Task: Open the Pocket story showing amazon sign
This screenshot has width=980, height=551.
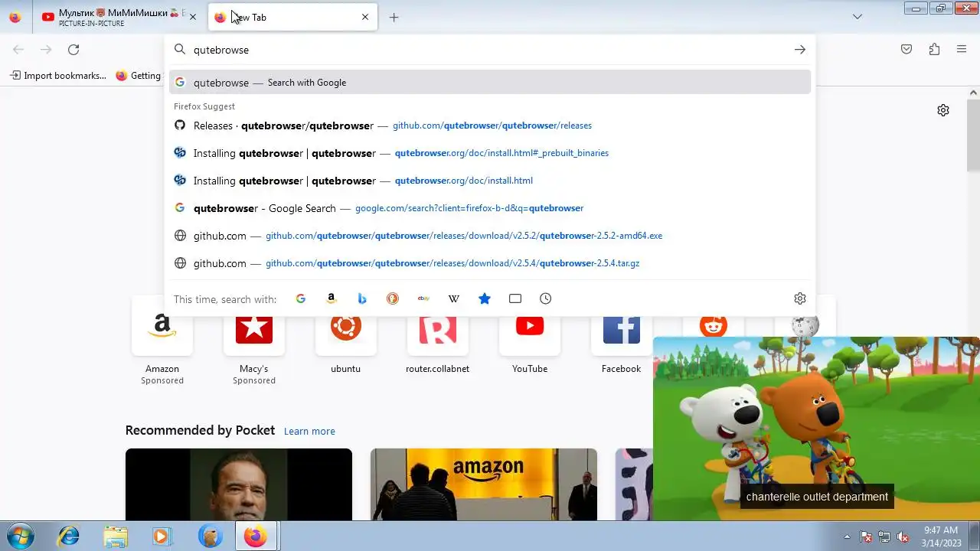Action: click(x=484, y=484)
